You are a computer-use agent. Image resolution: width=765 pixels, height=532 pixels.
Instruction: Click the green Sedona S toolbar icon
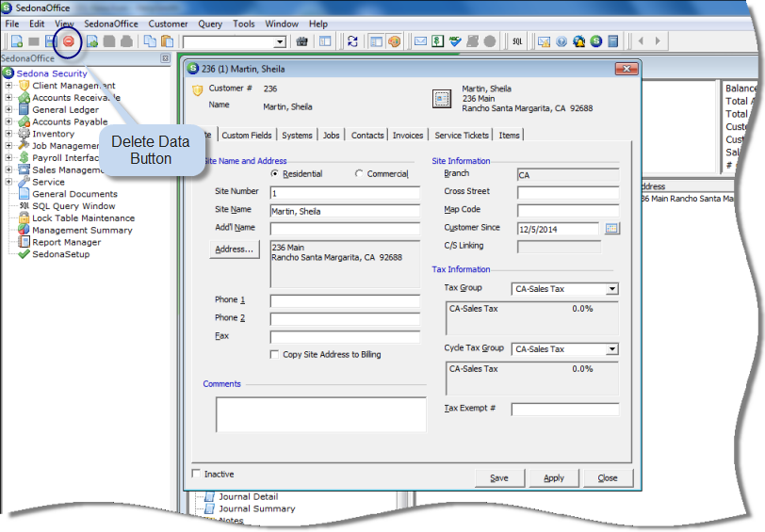596,41
